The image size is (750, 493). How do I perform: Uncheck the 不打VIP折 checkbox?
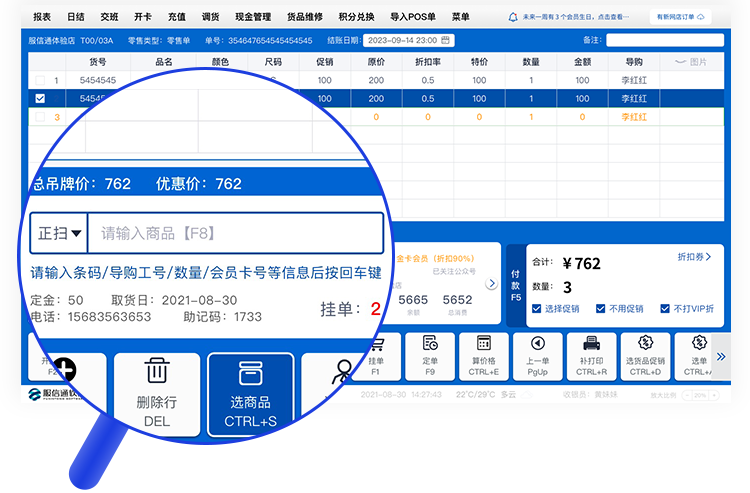(x=665, y=309)
